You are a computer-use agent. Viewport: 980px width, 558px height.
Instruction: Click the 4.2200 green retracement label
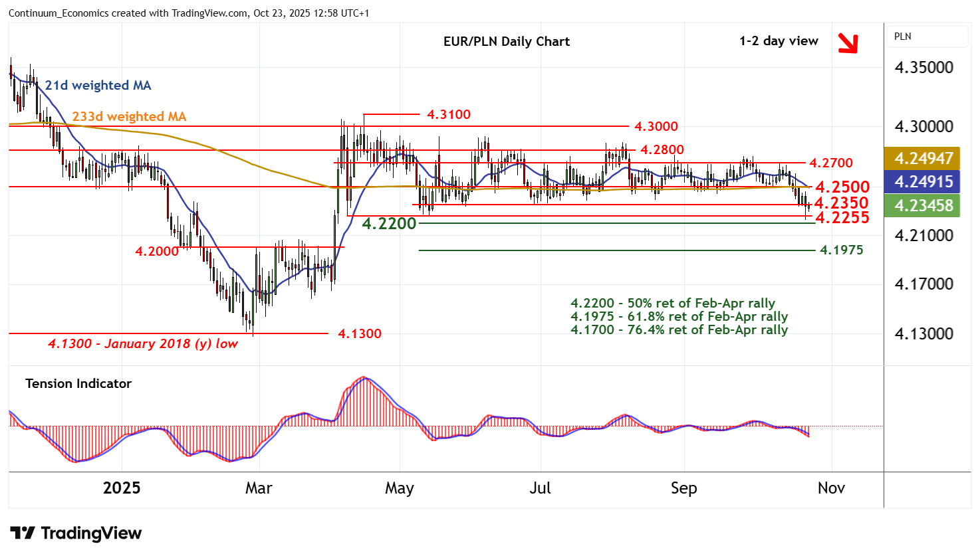click(x=389, y=224)
